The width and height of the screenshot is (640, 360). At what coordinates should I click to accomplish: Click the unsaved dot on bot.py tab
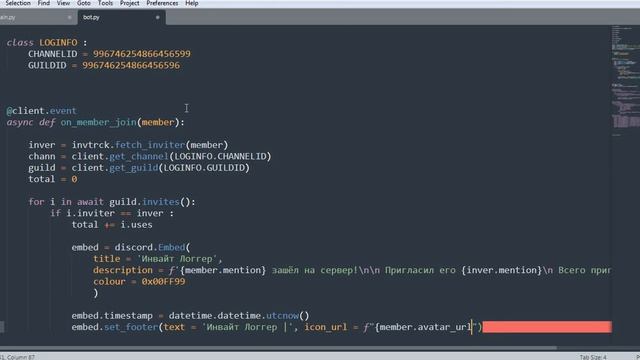158,18
